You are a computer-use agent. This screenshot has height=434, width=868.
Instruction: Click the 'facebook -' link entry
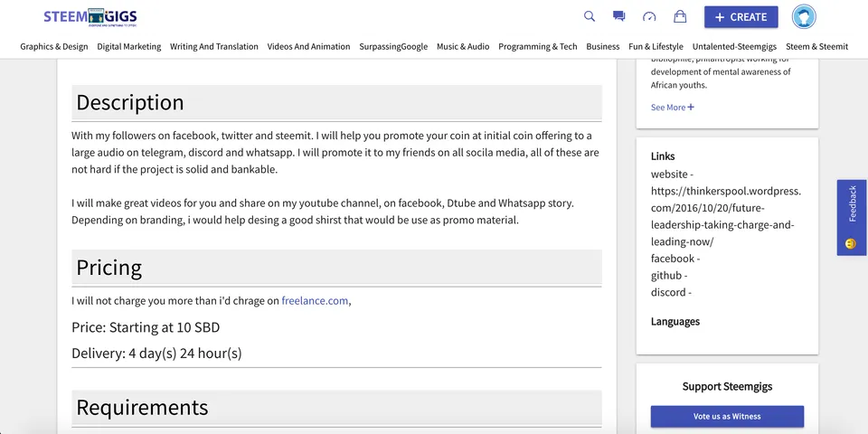point(675,259)
